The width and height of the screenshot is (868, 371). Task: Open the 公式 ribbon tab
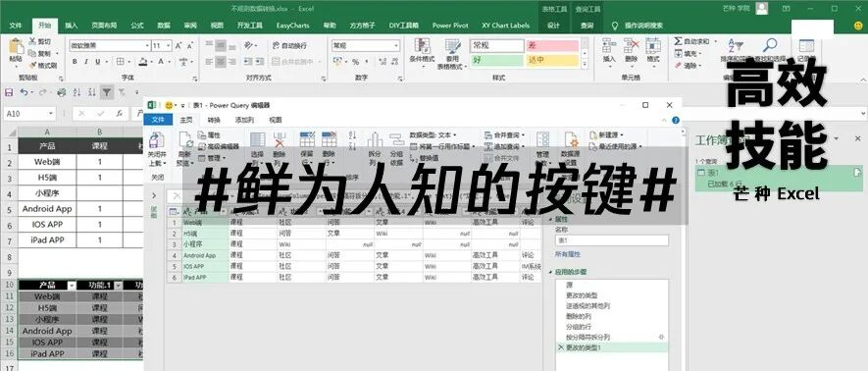coord(137,26)
